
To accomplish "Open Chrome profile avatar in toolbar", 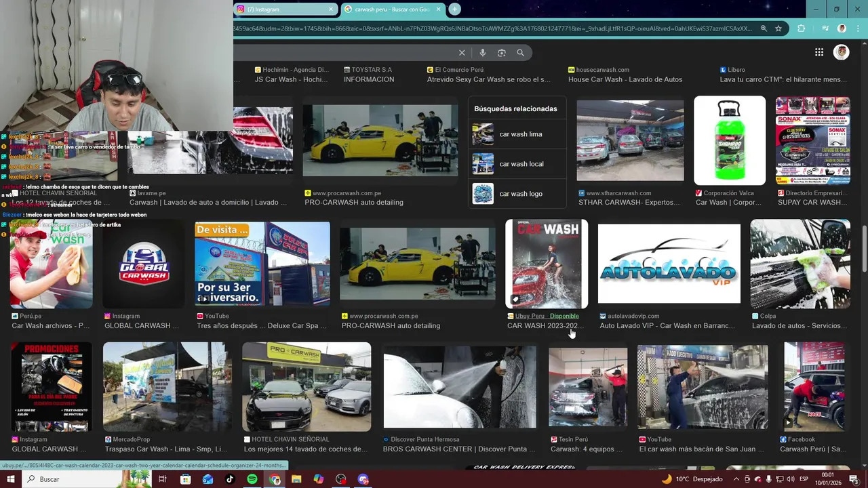I will click(x=842, y=28).
